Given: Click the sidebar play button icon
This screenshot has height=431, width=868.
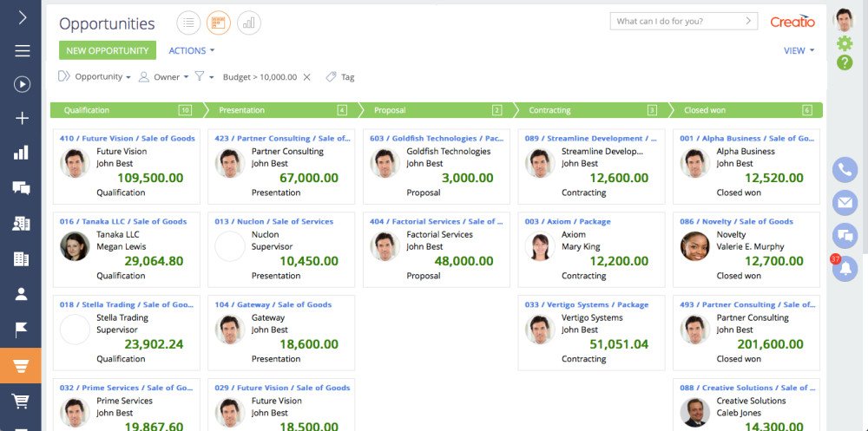Looking at the screenshot, I should tap(22, 84).
